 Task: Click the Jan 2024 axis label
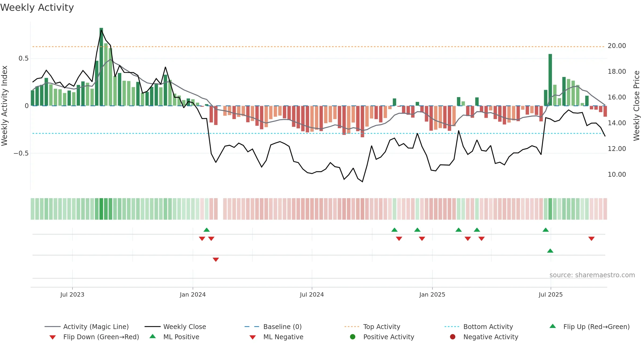[x=193, y=294]
